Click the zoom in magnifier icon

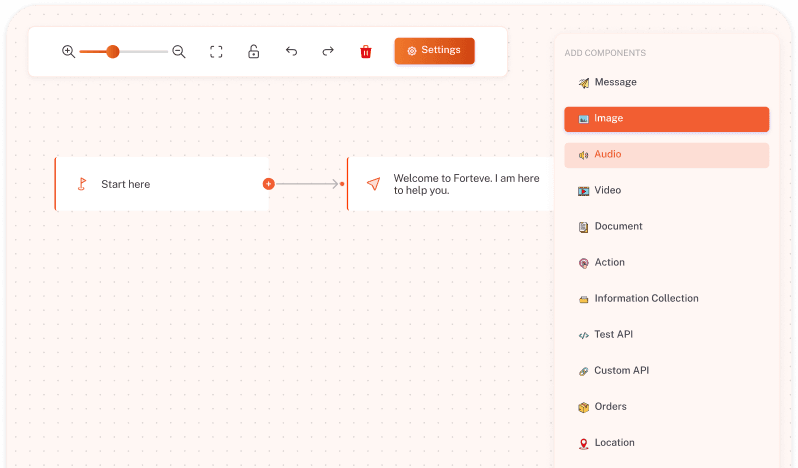68,52
